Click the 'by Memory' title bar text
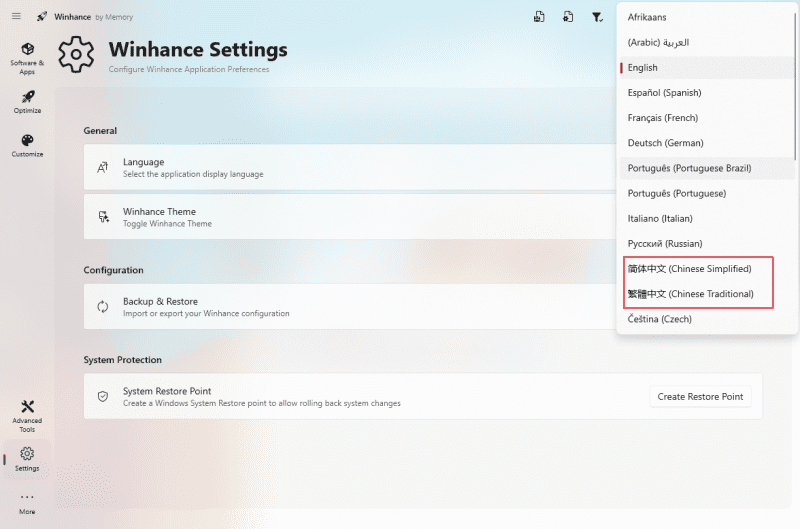 (114, 17)
